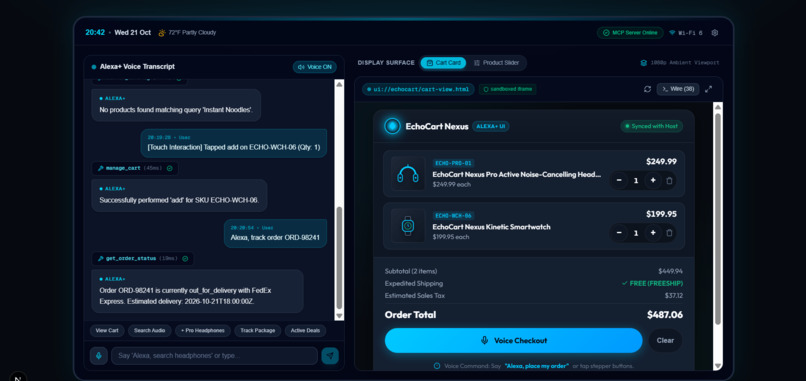Click the Synced with Host status badge
The image size is (806, 381).
click(x=651, y=126)
